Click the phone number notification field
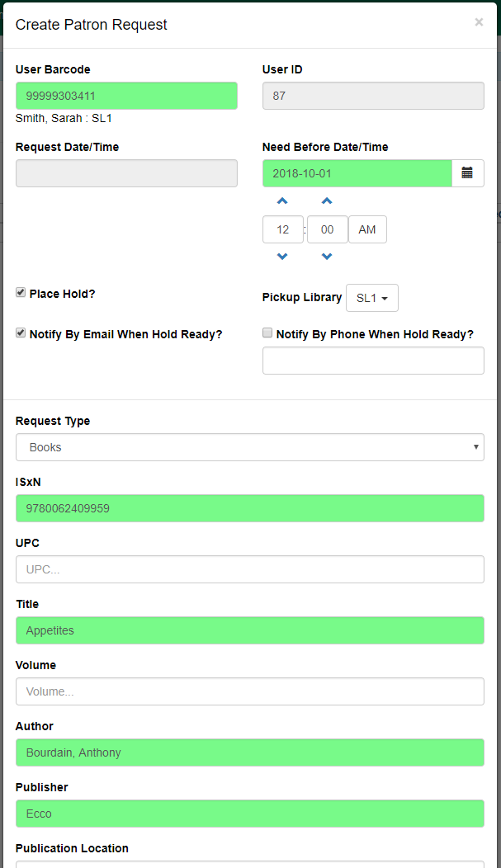Screen dimensions: 501x868 coord(373,361)
